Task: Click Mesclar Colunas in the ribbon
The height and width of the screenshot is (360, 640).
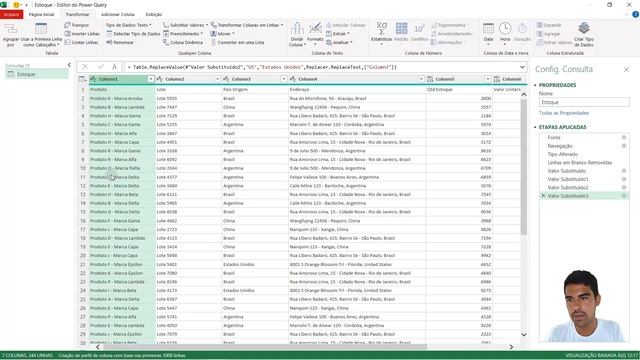Action: (345, 25)
